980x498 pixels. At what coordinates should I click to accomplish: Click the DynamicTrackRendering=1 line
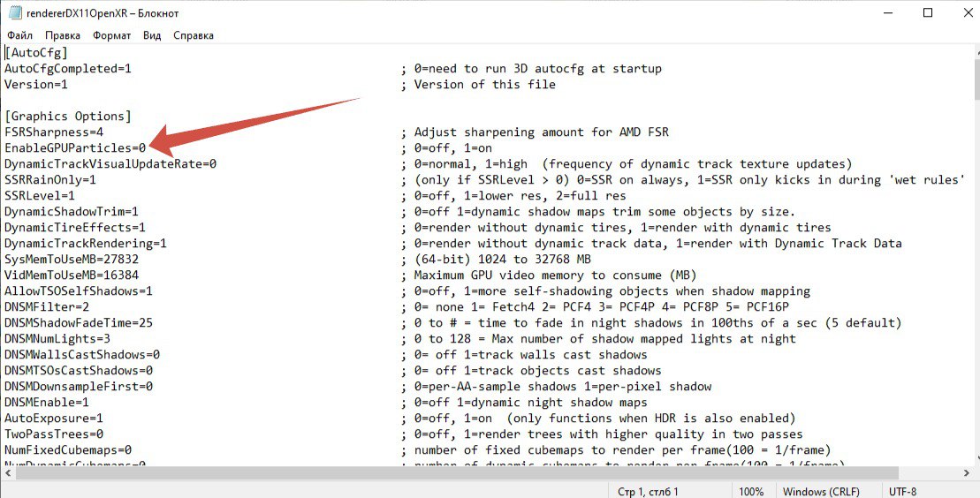[x=86, y=243]
